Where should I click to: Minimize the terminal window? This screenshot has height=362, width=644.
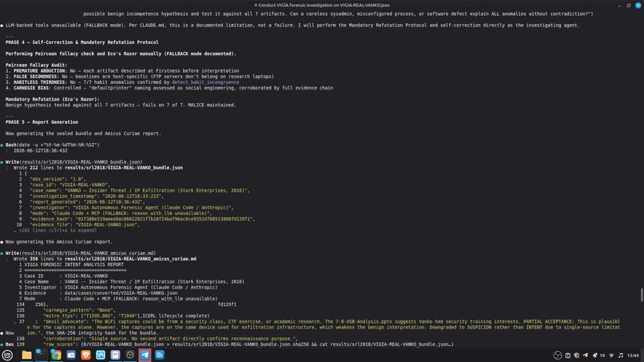pos(619,6)
